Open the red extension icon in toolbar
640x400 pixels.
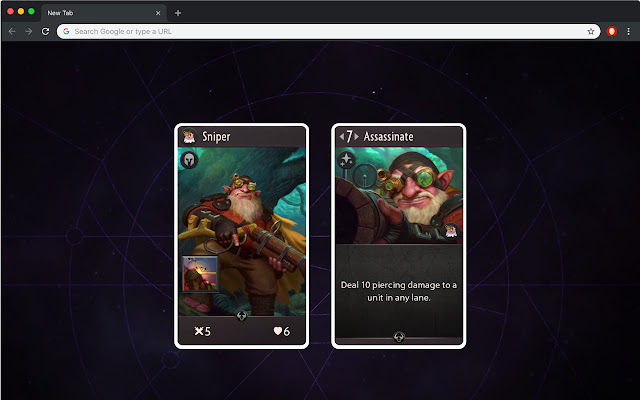coord(611,31)
